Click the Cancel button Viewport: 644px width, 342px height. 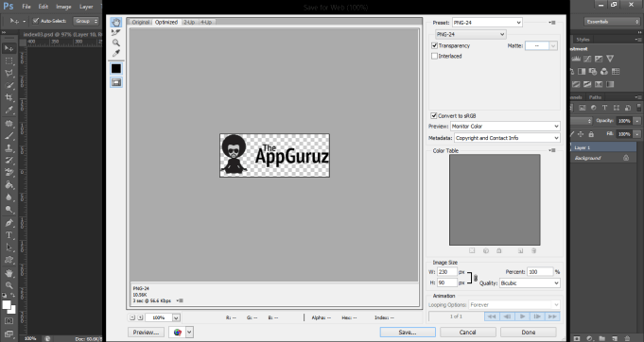[x=468, y=333]
